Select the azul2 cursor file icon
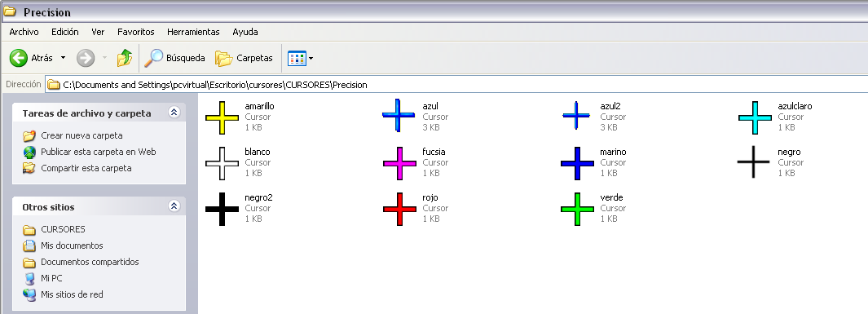Screen dimensions: 868x314 click(576, 115)
